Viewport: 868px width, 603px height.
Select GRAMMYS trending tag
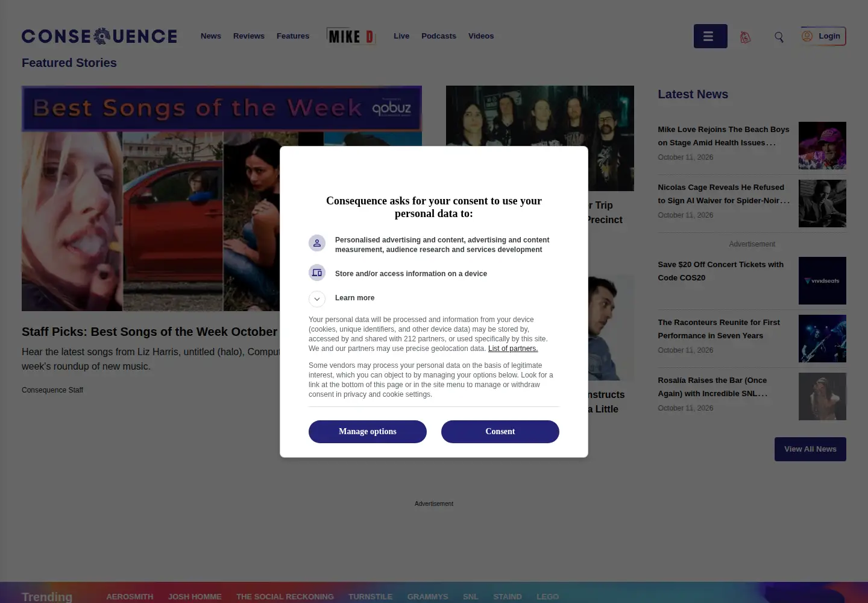427,596
